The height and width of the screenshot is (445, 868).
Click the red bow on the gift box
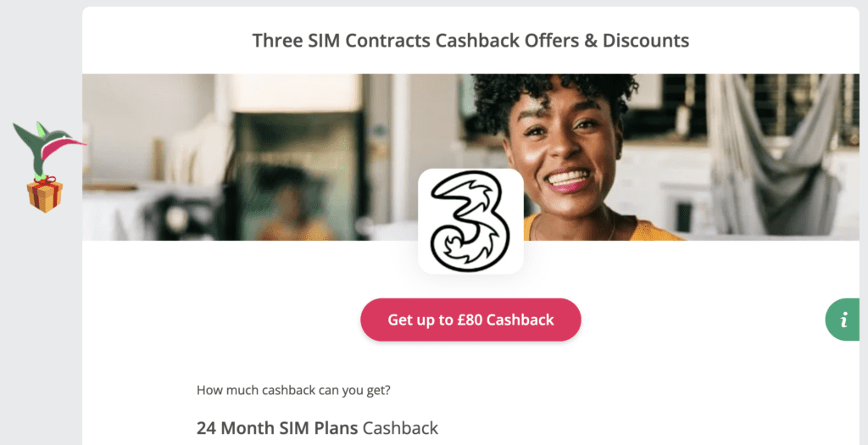point(45,181)
